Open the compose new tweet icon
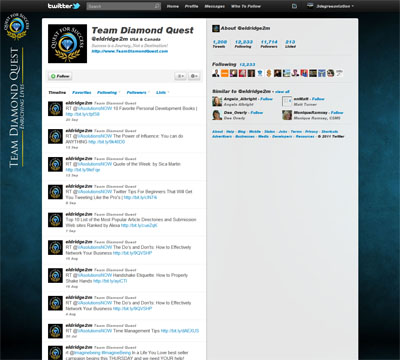Viewport: 400px width, 360px height. tap(294, 6)
